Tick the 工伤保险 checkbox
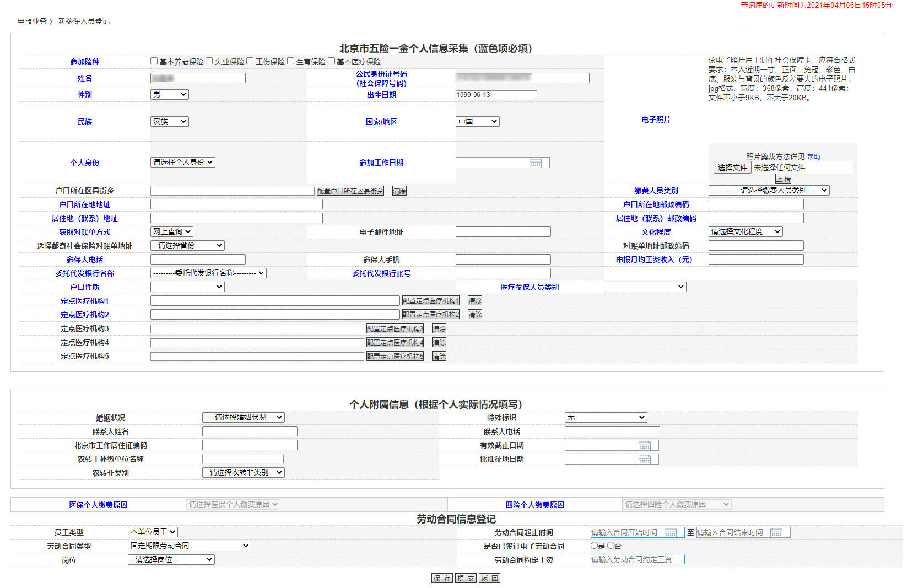This screenshot has width=913, height=588. [x=250, y=61]
